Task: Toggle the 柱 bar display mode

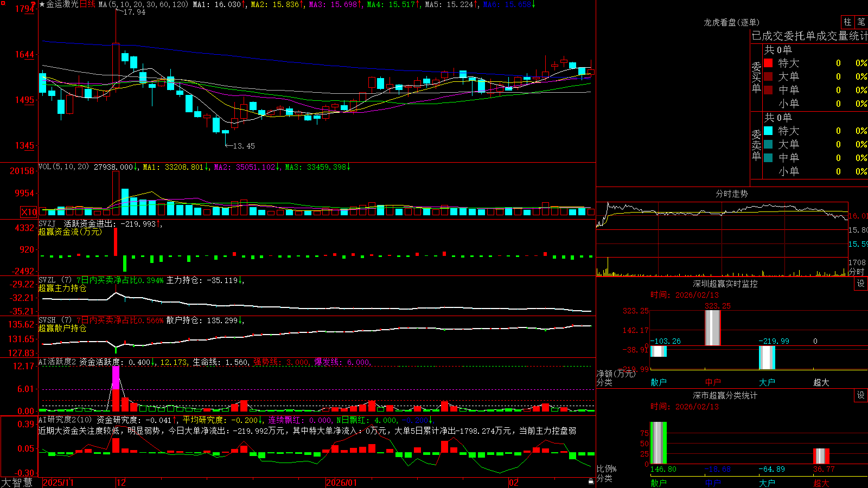Action: [x=847, y=22]
